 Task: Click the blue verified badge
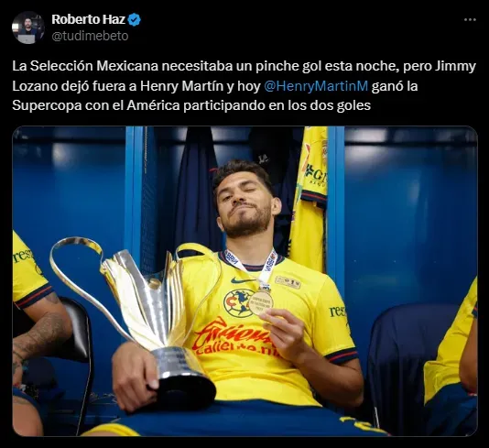135,20
